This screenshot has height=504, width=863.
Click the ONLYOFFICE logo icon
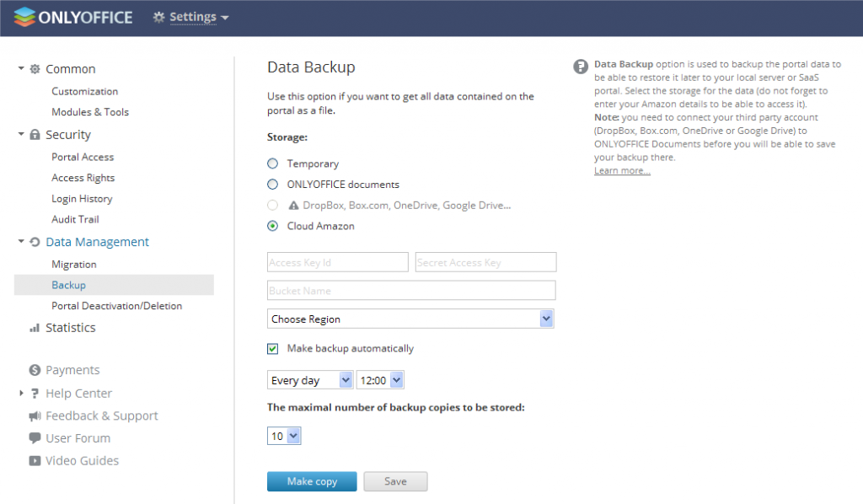[x=24, y=17]
